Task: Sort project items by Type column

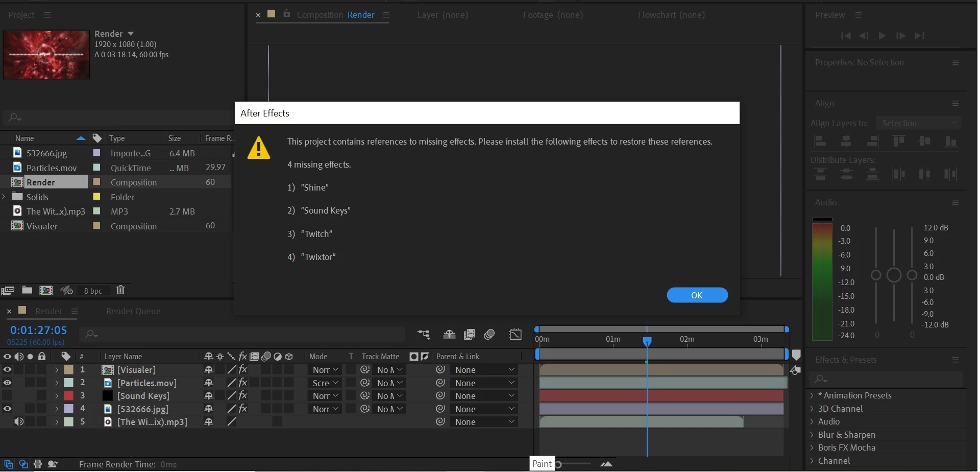Action: pos(117,138)
